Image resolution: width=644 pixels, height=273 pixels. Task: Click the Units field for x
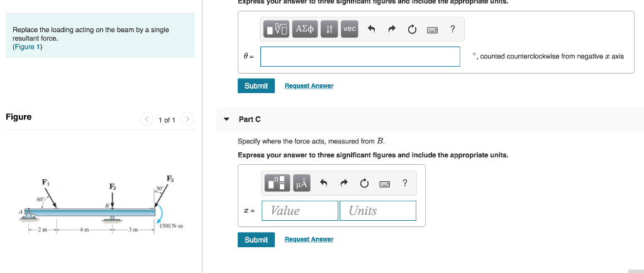378,211
